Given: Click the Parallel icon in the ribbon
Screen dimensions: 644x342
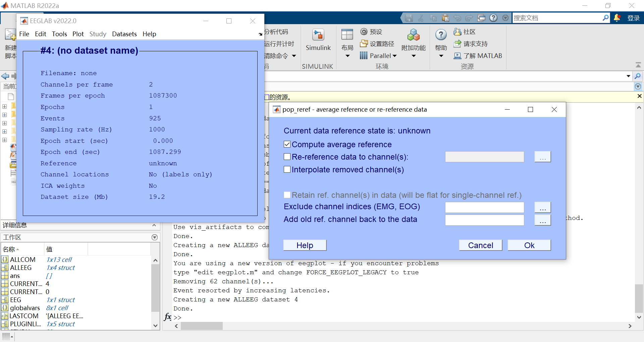Looking at the screenshot, I should coord(364,56).
